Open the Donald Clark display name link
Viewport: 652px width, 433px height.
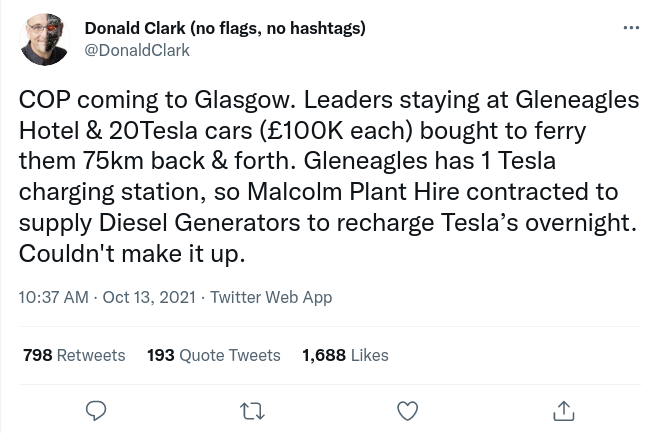point(141,28)
